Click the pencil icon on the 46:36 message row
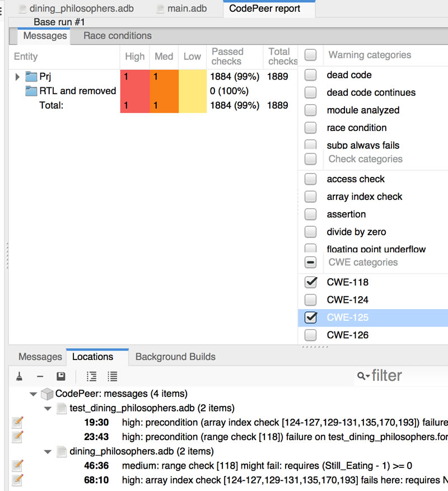This screenshot has width=448, height=491. coord(17,465)
